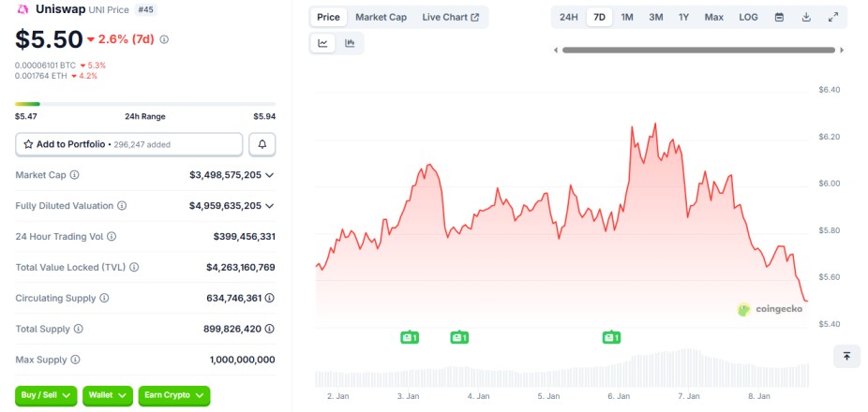Click the $5.94 range high value

[x=264, y=116]
